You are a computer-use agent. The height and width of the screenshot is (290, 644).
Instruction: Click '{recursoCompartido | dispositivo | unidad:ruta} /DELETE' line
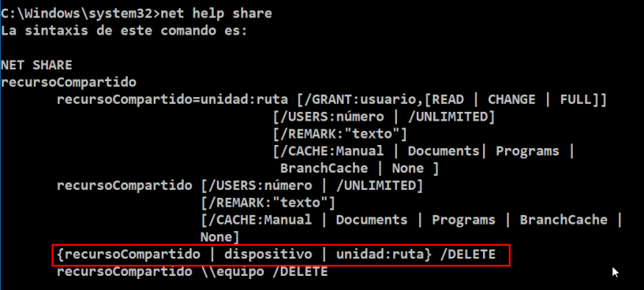276,255
